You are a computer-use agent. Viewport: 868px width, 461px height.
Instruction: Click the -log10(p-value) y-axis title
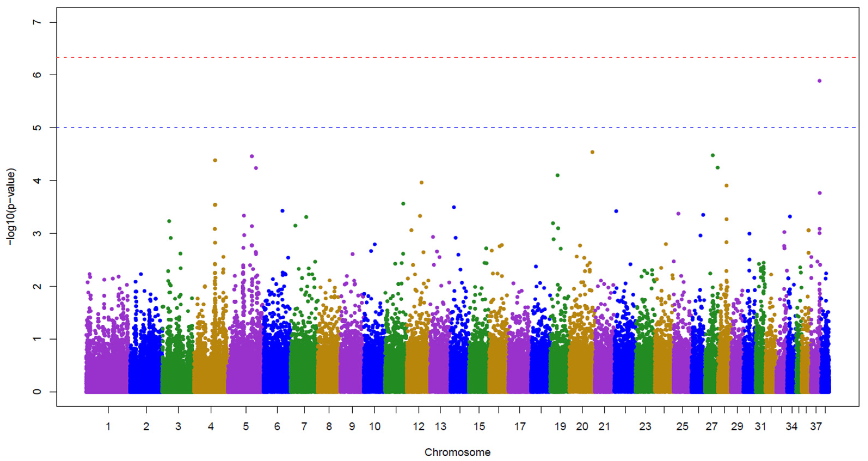[11, 206]
